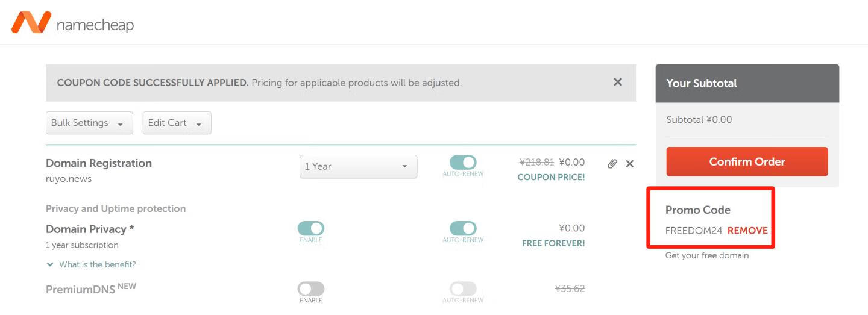Enable PremiumDNS toggle switch

pyautogui.click(x=311, y=289)
